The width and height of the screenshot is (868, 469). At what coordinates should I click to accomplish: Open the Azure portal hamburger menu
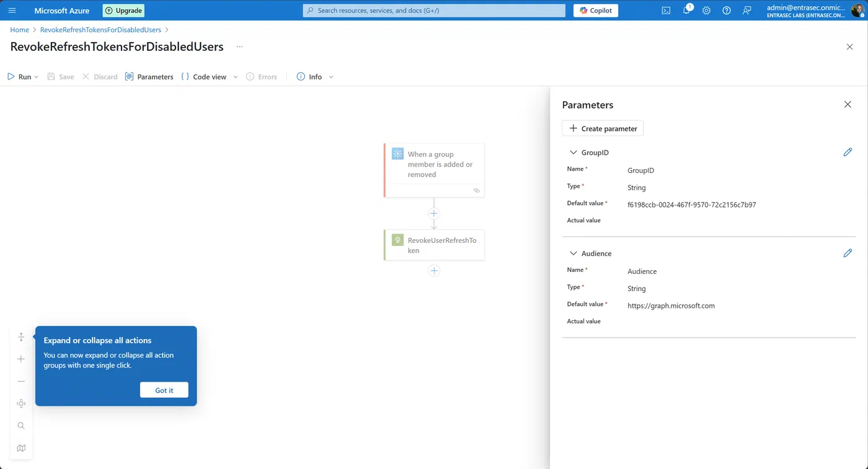click(12, 11)
